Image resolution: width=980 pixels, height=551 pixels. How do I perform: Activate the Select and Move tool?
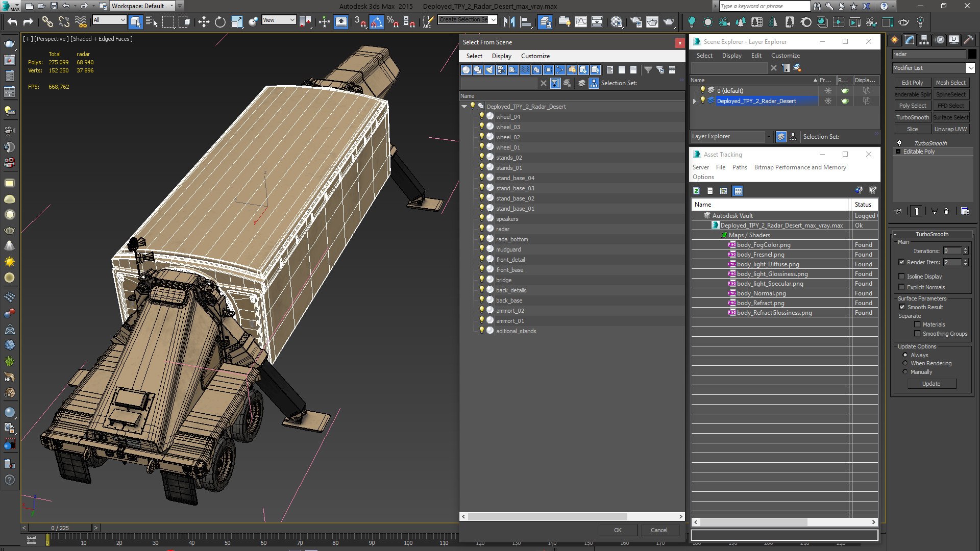[x=204, y=21]
